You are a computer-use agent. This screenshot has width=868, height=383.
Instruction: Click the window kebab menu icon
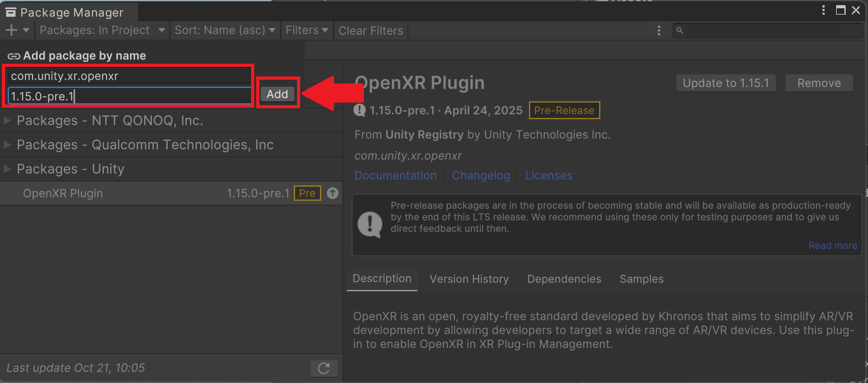(x=824, y=10)
